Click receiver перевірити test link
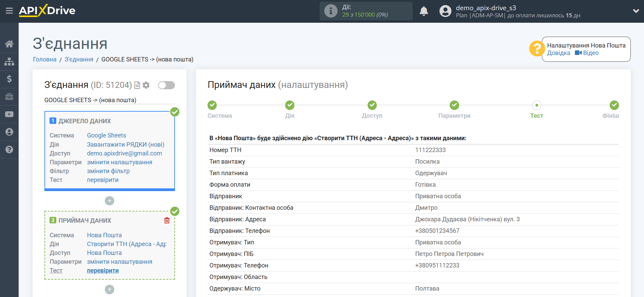The height and width of the screenshot is (297, 644). [103, 271]
